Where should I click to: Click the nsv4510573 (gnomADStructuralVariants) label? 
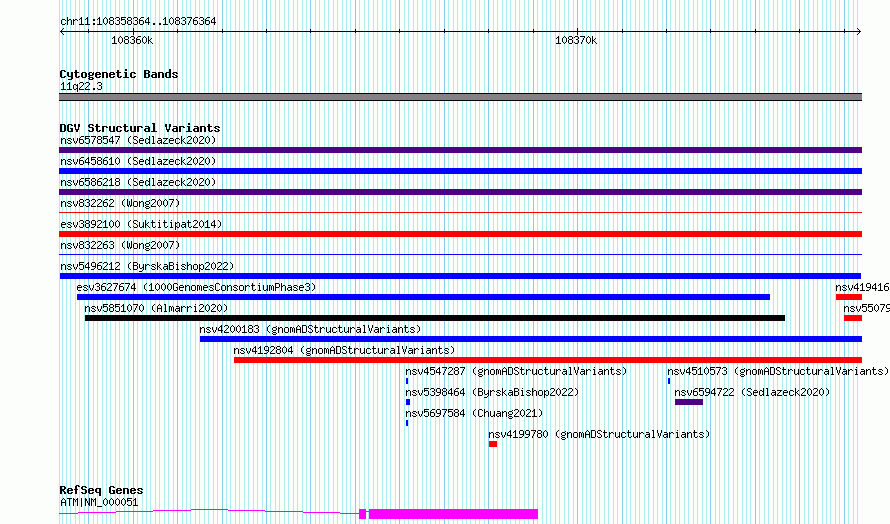coord(778,371)
